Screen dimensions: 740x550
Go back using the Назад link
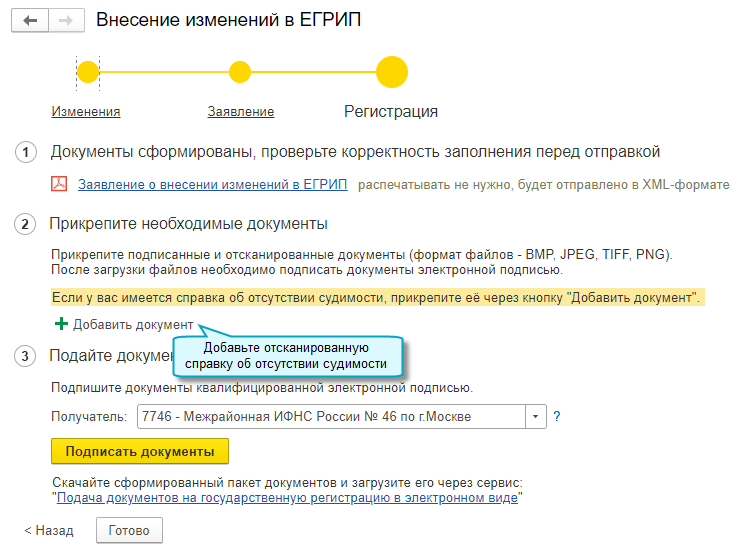click(x=49, y=530)
